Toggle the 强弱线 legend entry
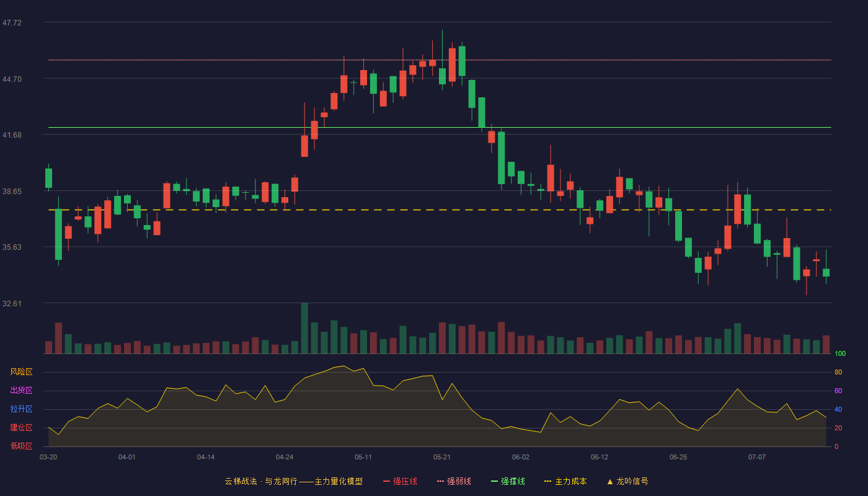868x496 pixels. pos(454,481)
